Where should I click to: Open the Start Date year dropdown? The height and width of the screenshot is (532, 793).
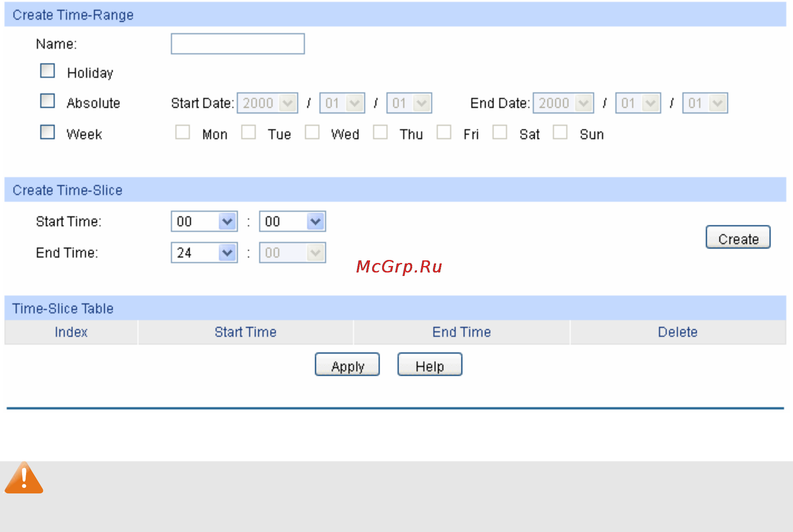(268, 103)
